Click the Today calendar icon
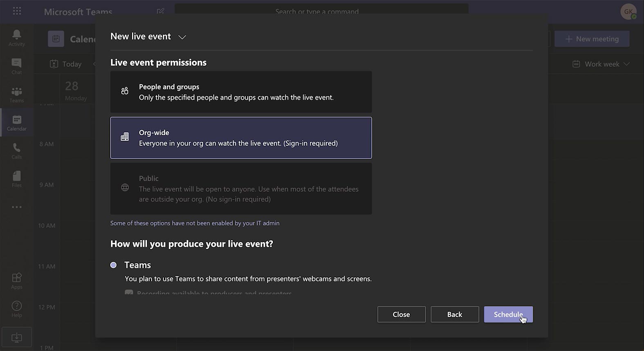Screen dimensions: 644x351 pos(54,64)
